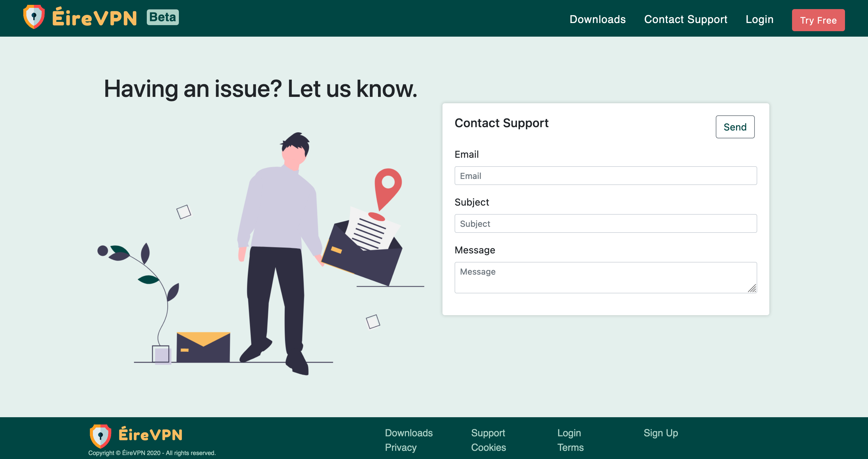868x459 pixels.
Task: Follow the footer Sign Up link
Action: tap(660, 433)
